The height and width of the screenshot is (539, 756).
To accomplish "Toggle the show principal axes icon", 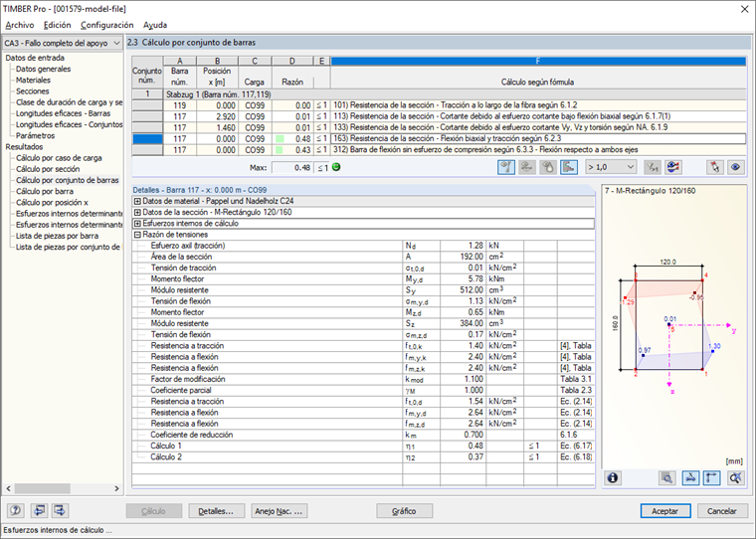I will point(711,477).
